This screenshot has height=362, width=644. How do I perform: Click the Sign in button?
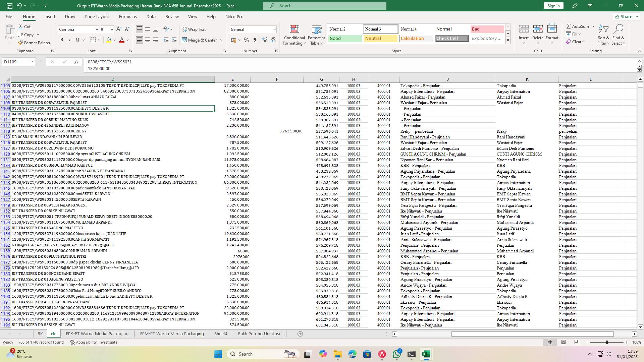point(553,6)
